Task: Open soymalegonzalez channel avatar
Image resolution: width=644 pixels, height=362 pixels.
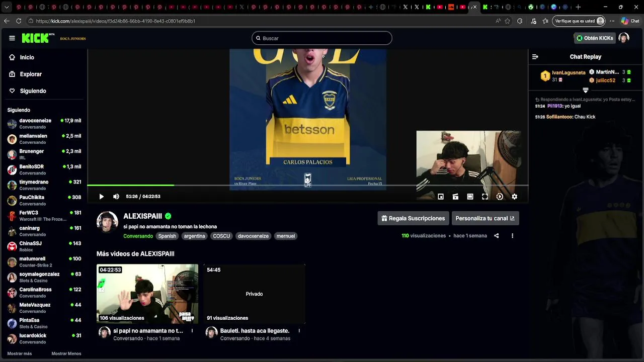Action: tap(12, 277)
